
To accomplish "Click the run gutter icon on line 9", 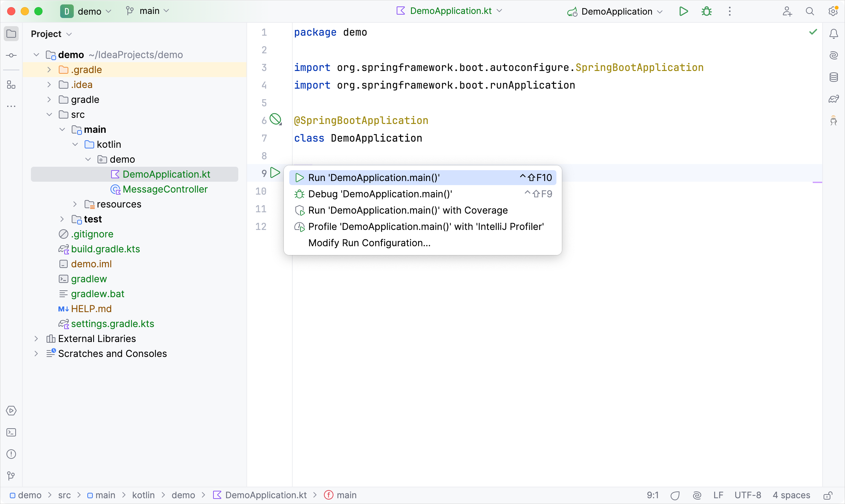I will click(275, 173).
